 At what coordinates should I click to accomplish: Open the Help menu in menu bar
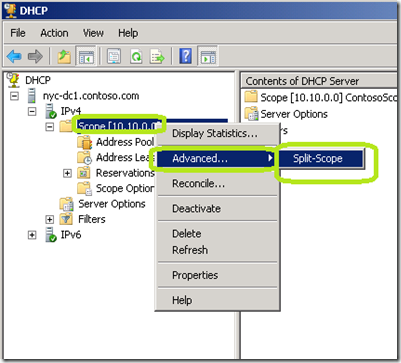[x=128, y=33]
